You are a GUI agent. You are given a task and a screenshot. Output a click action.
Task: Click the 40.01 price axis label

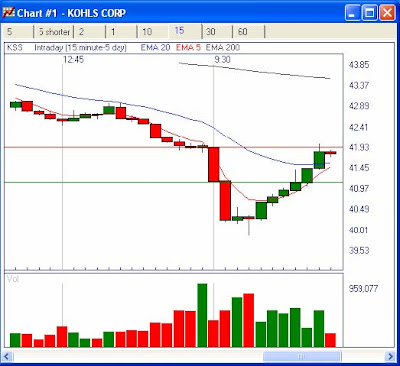point(359,230)
